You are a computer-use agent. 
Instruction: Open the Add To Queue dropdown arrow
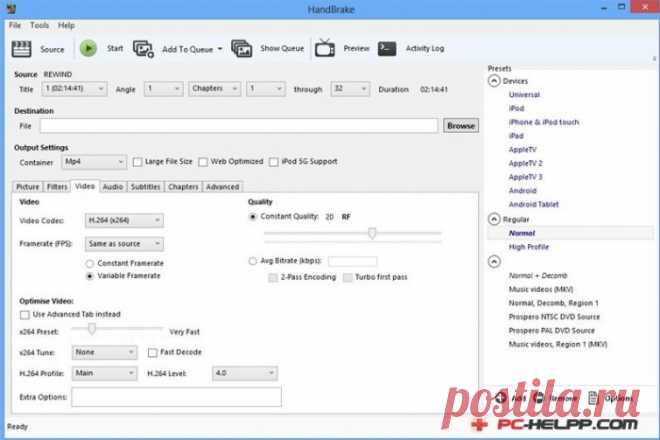click(220, 49)
